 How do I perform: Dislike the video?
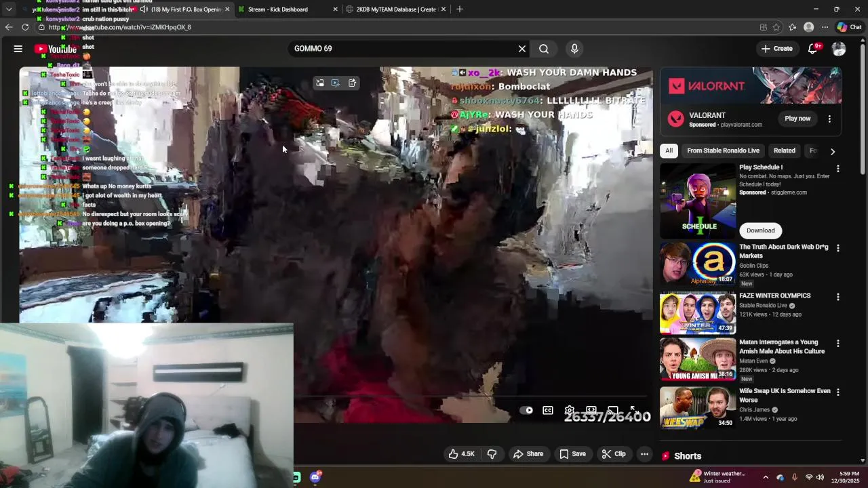[x=492, y=454]
